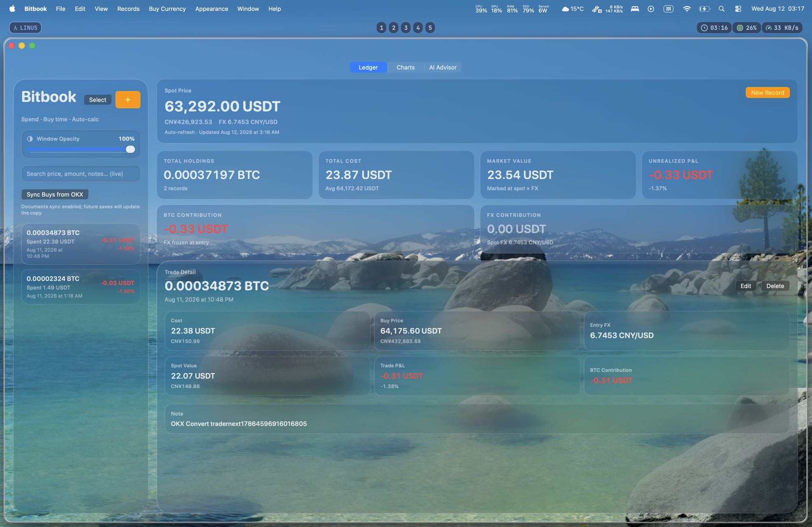Delete the selected trade record
Image resolution: width=812 pixels, height=527 pixels.
point(775,286)
